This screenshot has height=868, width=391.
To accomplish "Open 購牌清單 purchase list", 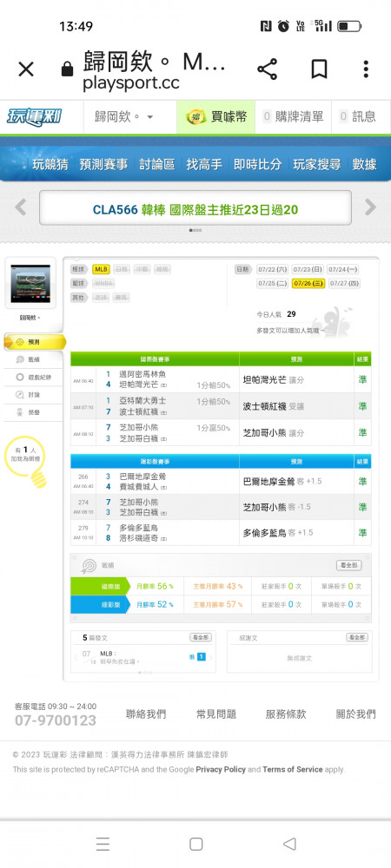I will click(293, 117).
